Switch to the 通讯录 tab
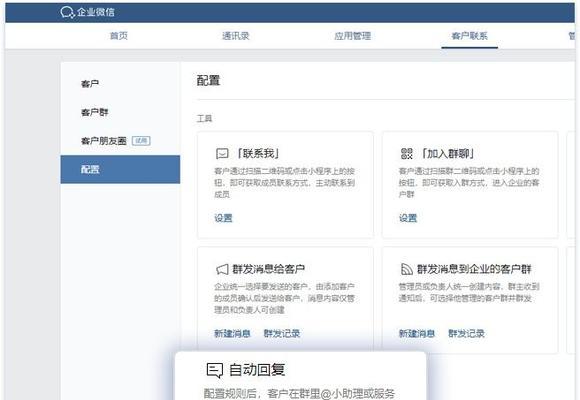Image resolution: width=580 pixels, height=400 pixels. coord(236,36)
